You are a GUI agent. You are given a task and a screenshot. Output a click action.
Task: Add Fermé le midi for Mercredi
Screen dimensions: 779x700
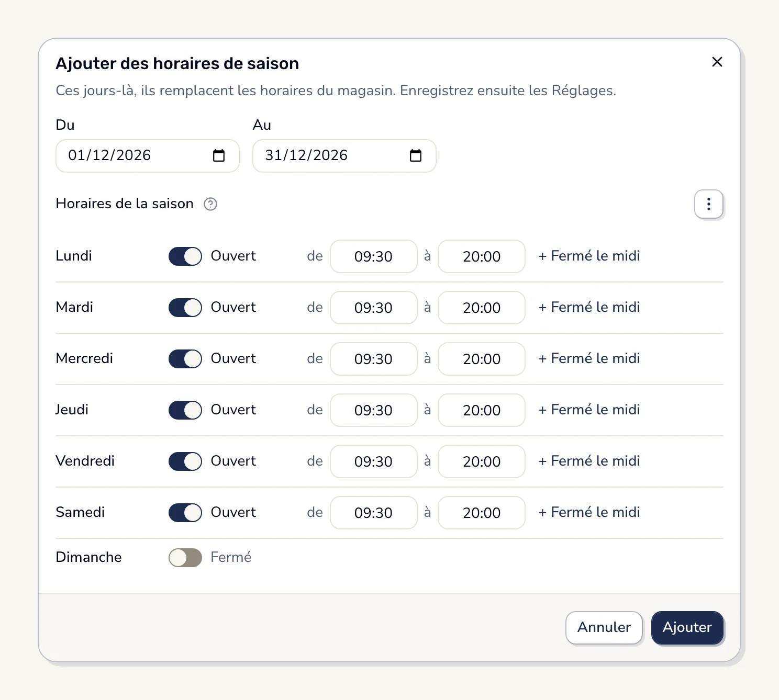point(589,358)
